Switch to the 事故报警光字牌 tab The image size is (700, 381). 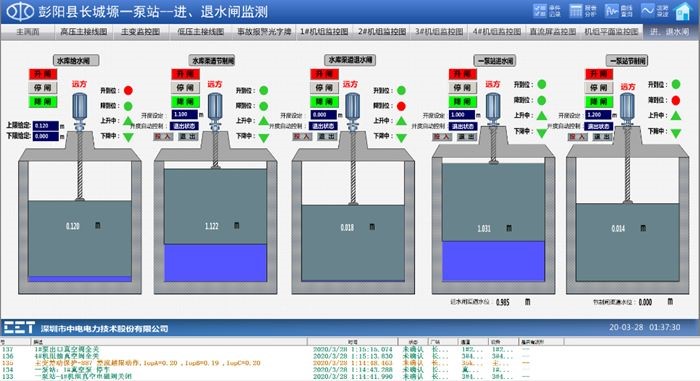pyautogui.click(x=264, y=32)
